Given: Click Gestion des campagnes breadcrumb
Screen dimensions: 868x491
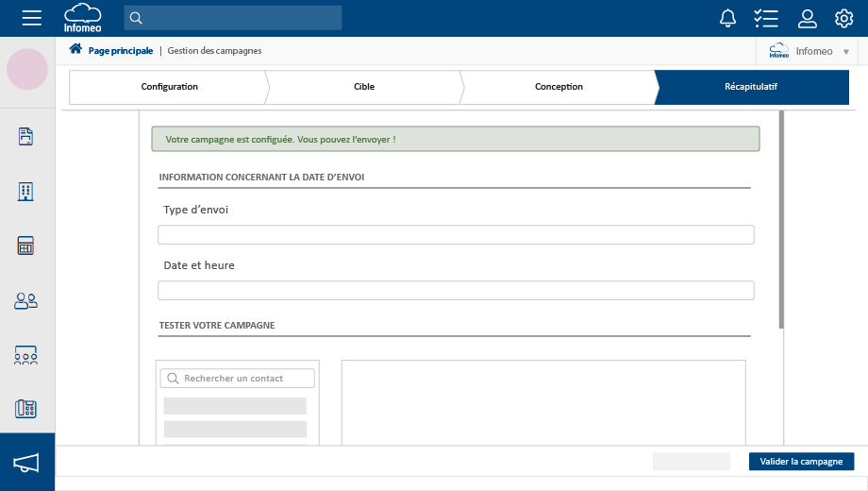Looking at the screenshot, I should pyautogui.click(x=214, y=50).
